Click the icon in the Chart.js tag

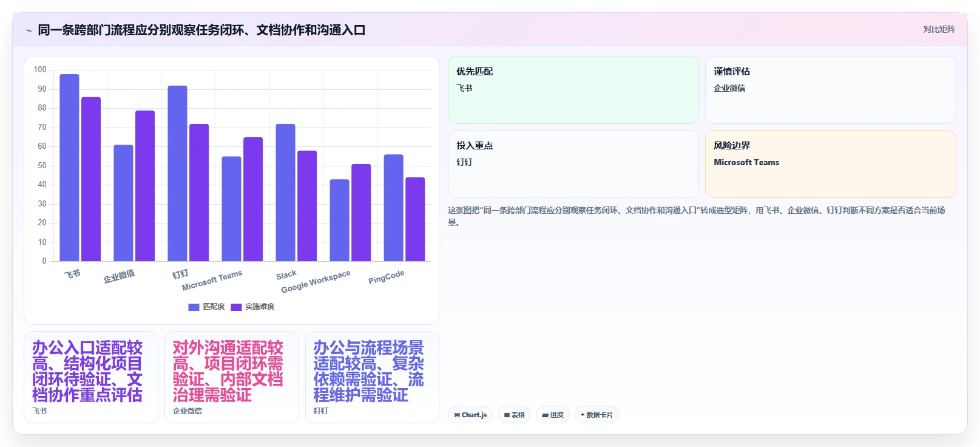coord(457,415)
